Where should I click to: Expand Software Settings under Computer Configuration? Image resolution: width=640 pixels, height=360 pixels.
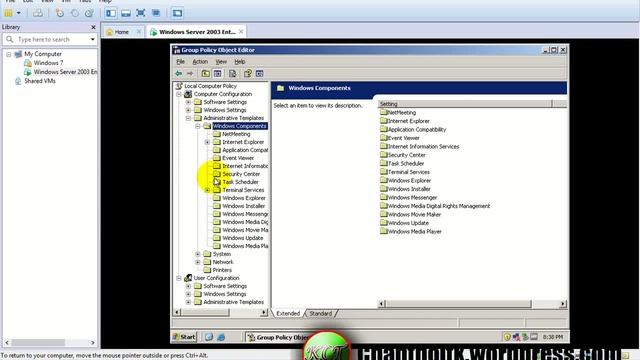(188, 102)
